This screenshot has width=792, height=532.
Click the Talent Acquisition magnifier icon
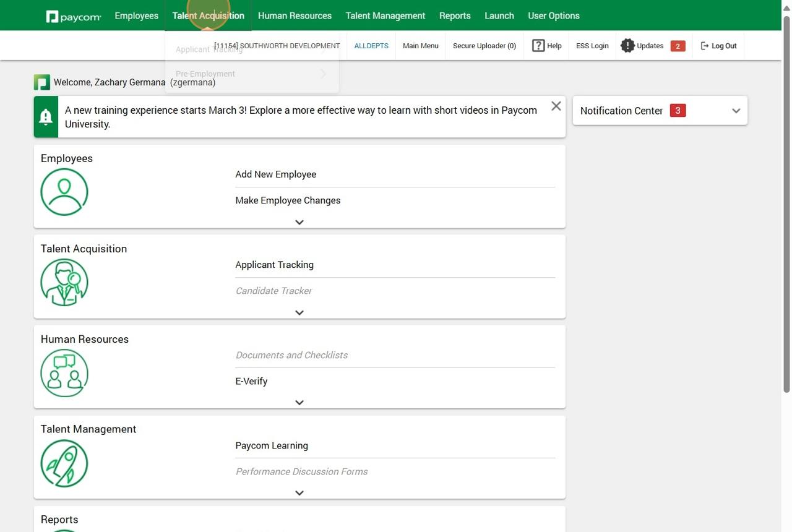(x=64, y=282)
